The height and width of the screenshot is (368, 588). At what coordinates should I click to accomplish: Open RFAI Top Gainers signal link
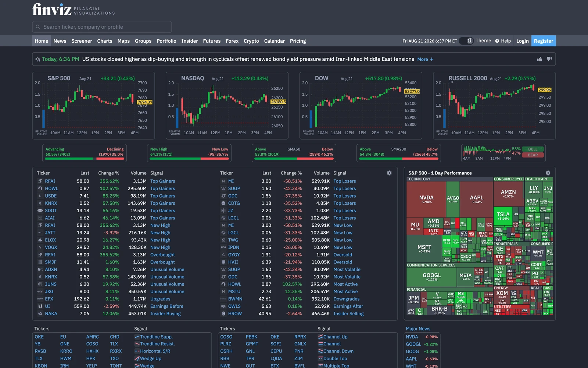[162, 181]
